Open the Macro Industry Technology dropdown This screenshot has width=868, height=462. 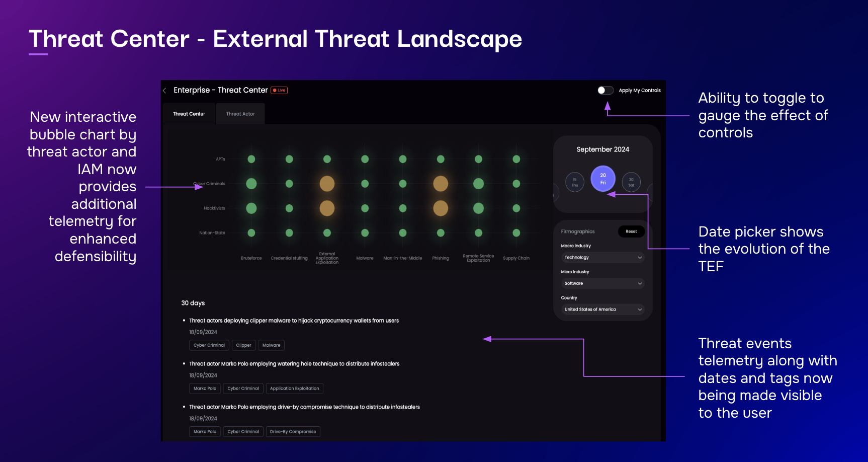(602, 257)
